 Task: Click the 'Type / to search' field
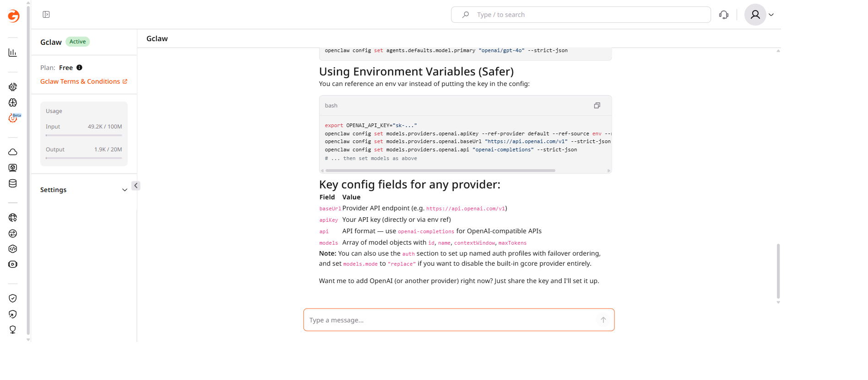coord(581,15)
